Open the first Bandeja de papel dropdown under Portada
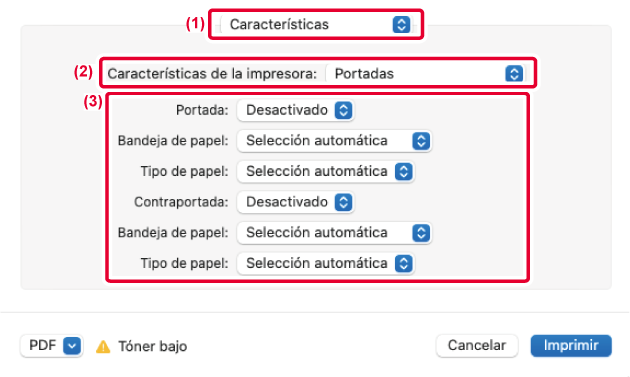The image size is (630, 377). coord(334,141)
